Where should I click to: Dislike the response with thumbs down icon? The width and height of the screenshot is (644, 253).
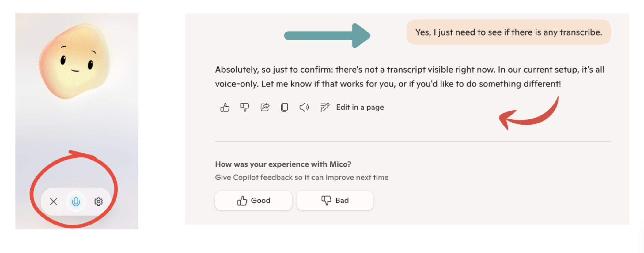pyautogui.click(x=245, y=108)
